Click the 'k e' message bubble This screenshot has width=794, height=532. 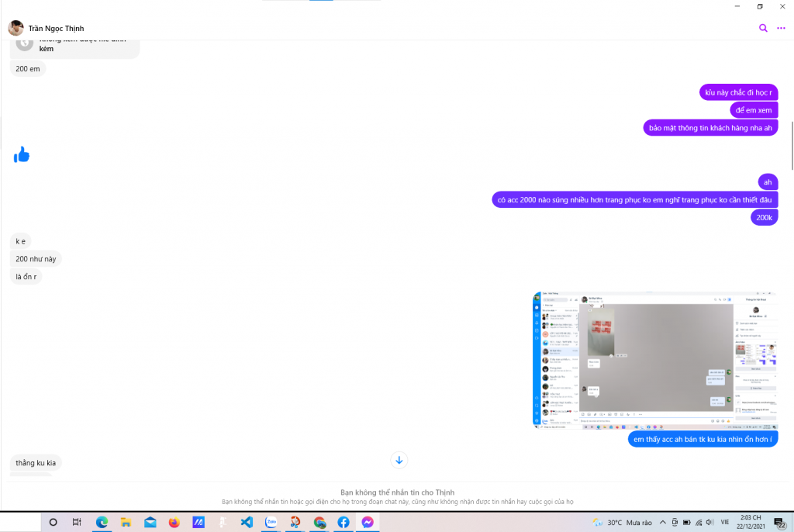(20, 241)
